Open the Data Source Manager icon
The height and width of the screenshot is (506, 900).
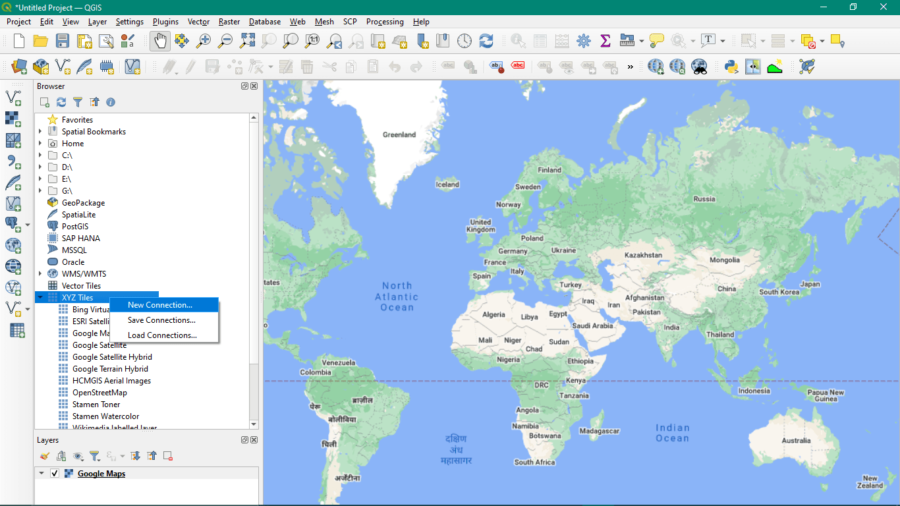tap(19, 67)
